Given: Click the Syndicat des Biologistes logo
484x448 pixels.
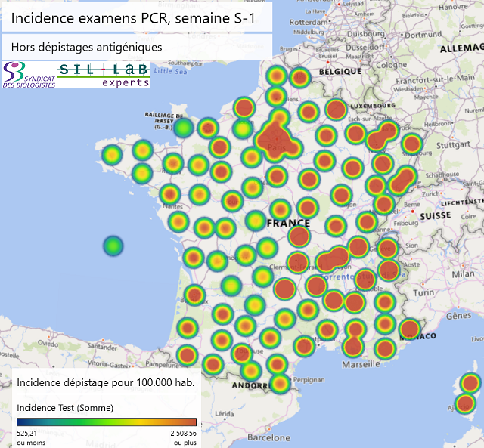Looking at the screenshot, I should [29, 75].
